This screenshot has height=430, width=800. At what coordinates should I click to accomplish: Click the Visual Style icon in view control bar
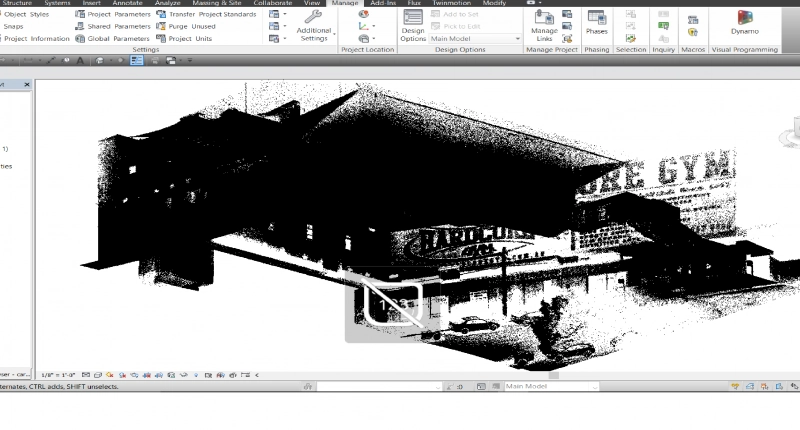click(x=97, y=375)
